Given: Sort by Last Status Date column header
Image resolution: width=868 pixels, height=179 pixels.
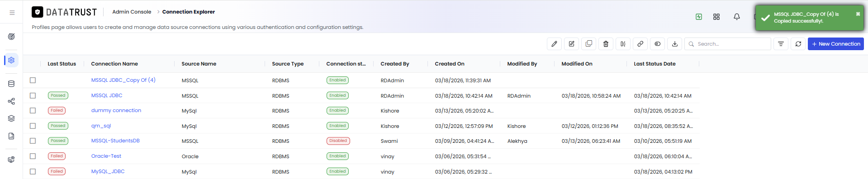Looking at the screenshot, I should pyautogui.click(x=655, y=64).
